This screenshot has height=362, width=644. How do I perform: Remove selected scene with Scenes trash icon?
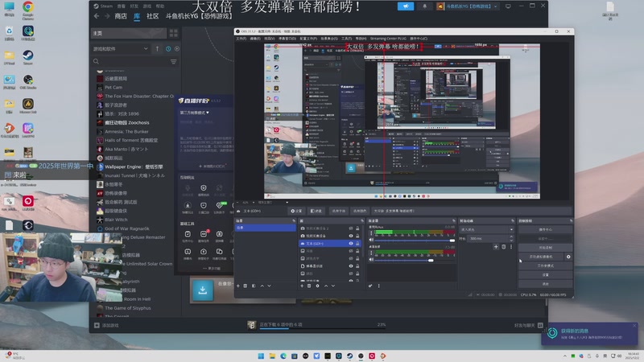point(246,286)
